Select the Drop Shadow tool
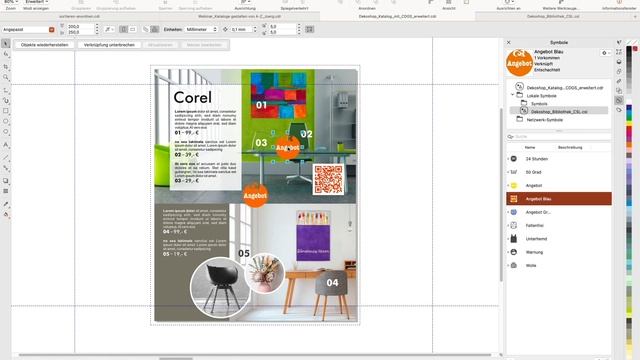640x360 pixels. coord(6,180)
